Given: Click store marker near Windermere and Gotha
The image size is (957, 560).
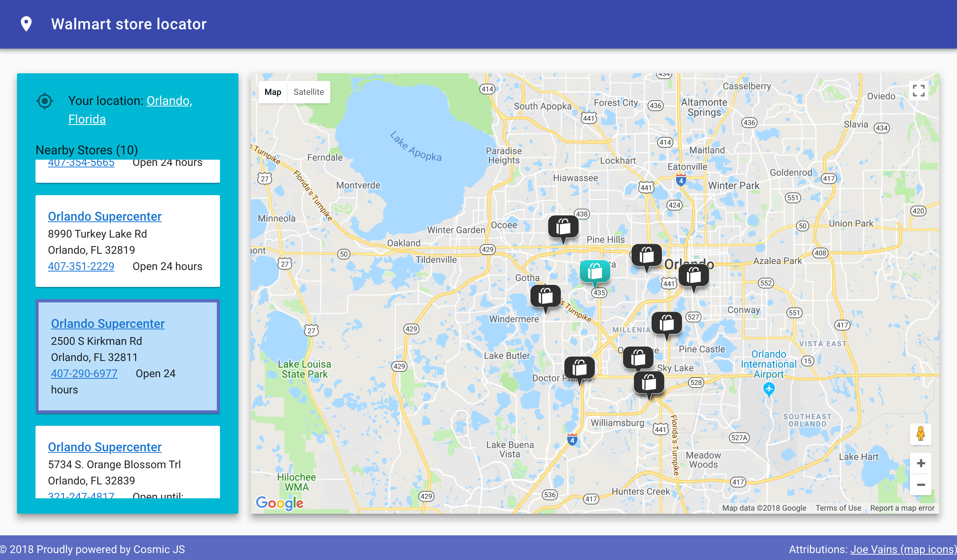Looking at the screenshot, I should 545,296.
